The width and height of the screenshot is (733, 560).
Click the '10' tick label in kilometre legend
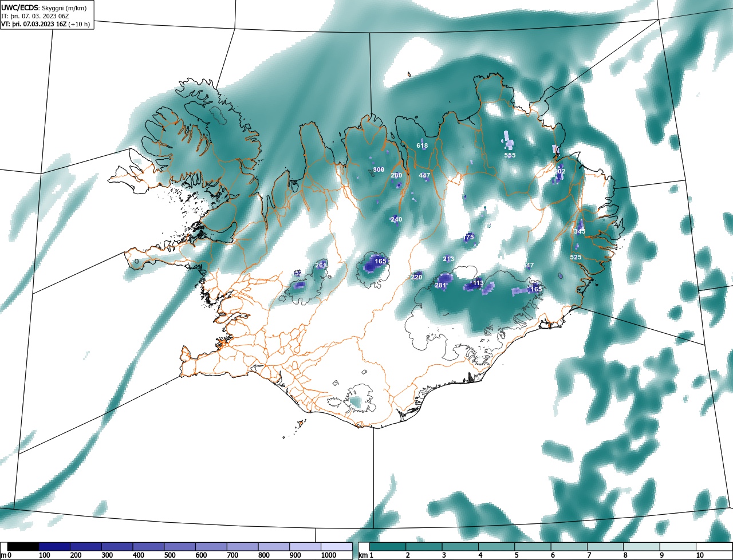700,555
